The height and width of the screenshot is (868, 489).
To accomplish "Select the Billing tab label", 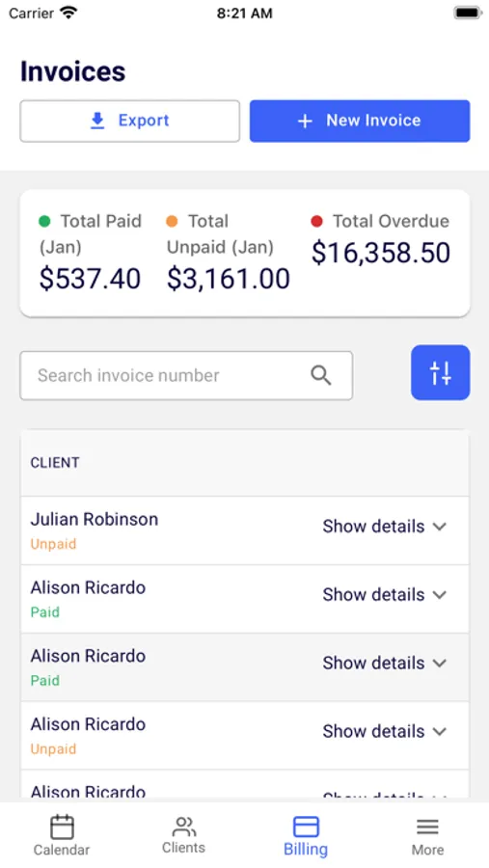I will (x=306, y=849).
